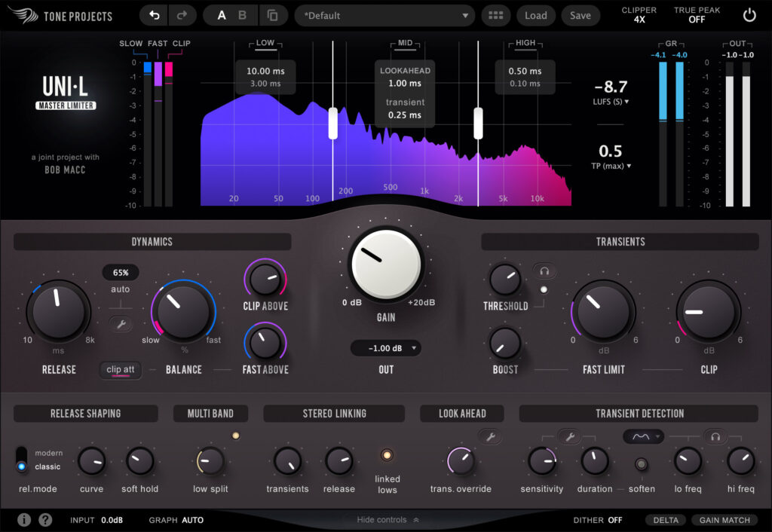The width and height of the screenshot is (772, 532).
Task: Click the CLIP ABOVE knob
Action: click(265, 279)
